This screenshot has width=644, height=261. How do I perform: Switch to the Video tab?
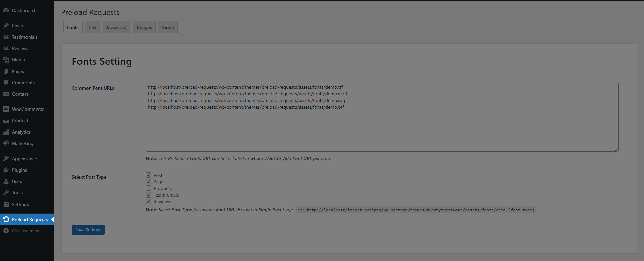[168, 27]
